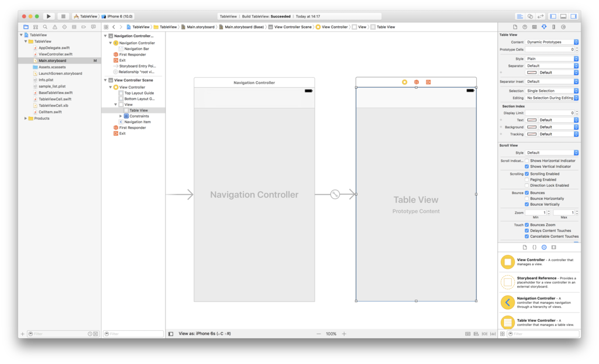Click the Prototype Cells number field
The width and height of the screenshot is (599, 364).
click(550, 50)
